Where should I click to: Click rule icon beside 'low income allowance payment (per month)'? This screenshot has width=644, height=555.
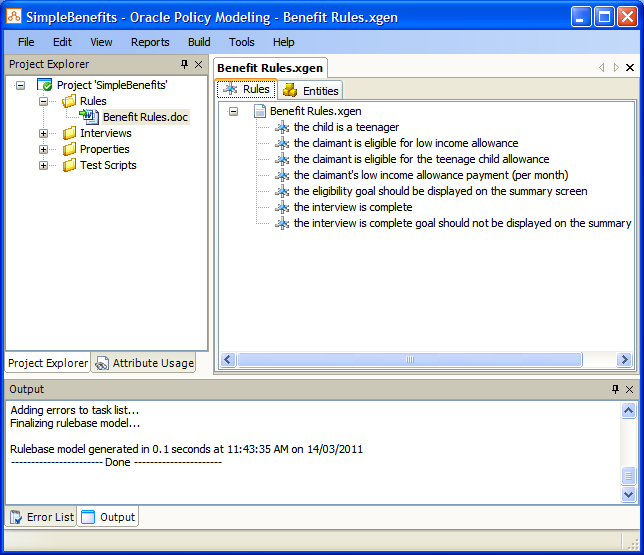(282, 175)
